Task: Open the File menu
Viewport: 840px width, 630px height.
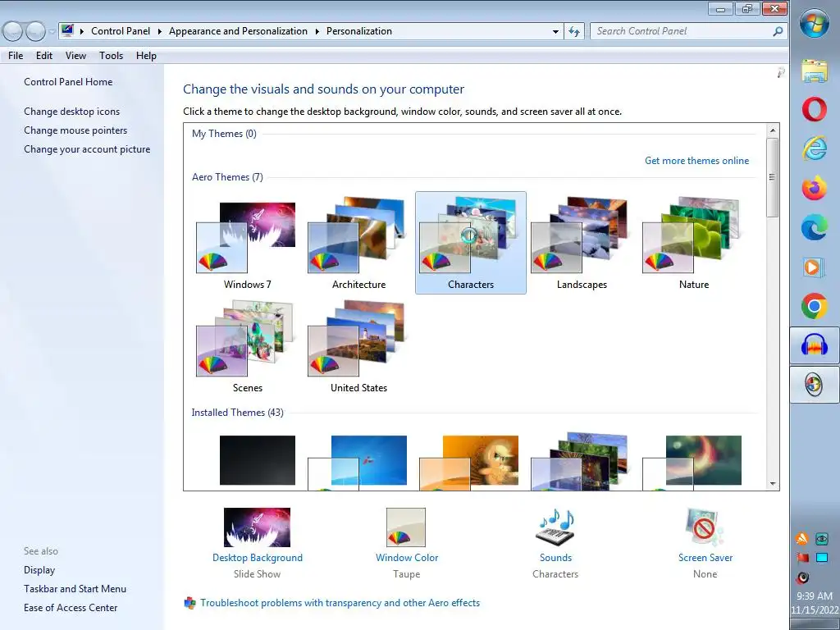Action: (16, 56)
